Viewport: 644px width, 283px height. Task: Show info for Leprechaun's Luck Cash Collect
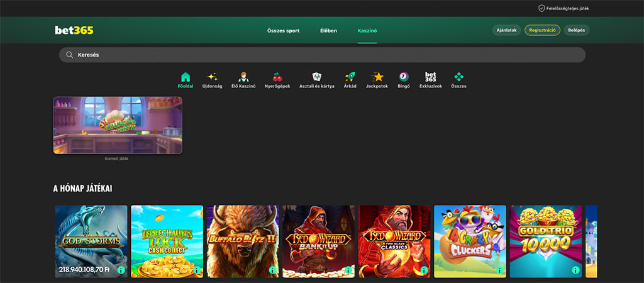pos(197,270)
